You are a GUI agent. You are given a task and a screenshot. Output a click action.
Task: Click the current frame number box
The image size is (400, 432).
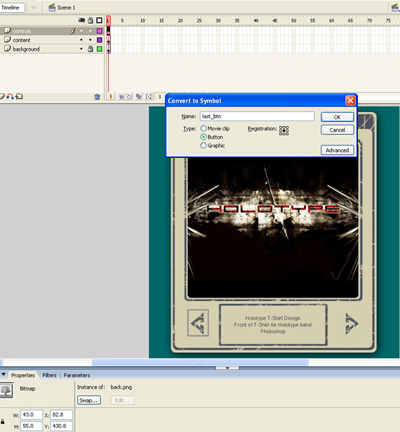tap(160, 97)
